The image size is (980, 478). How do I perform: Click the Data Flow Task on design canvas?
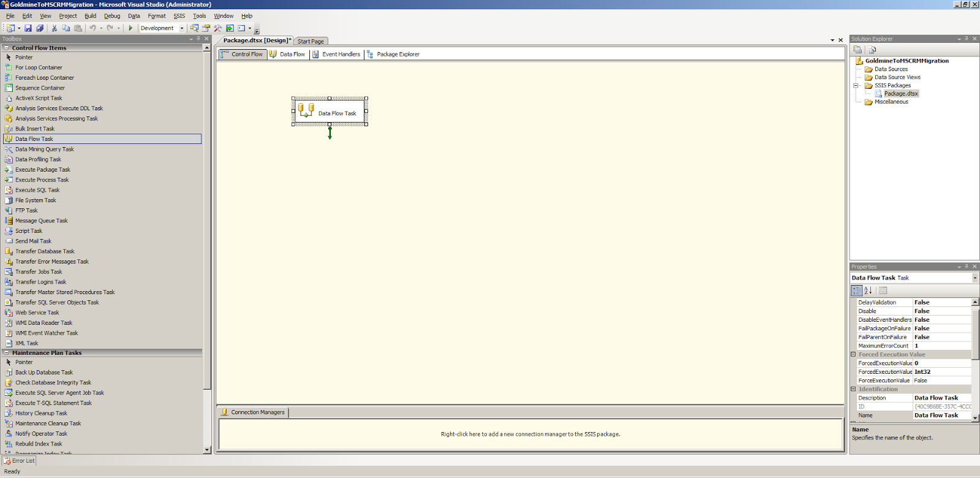pos(330,112)
